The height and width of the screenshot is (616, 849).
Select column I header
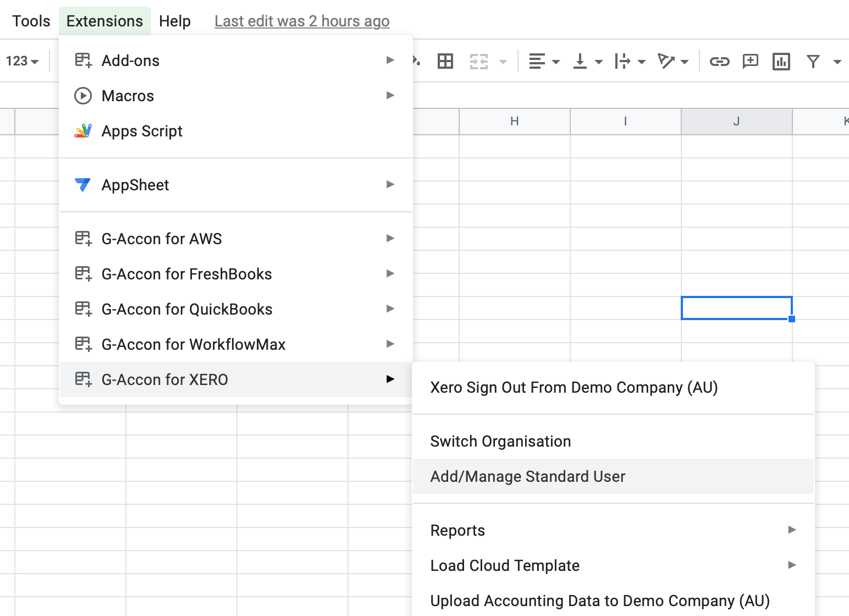pos(626,122)
